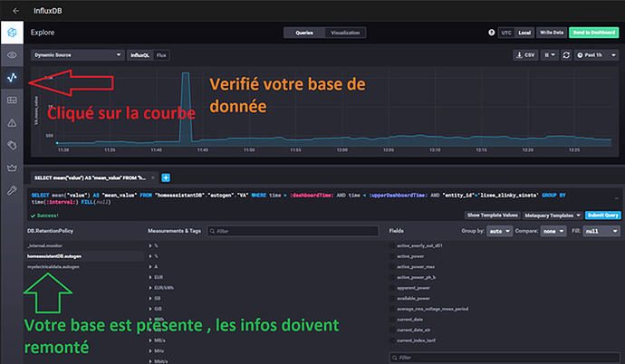
Task: Check the active_power field checkbox
Action: point(392,256)
